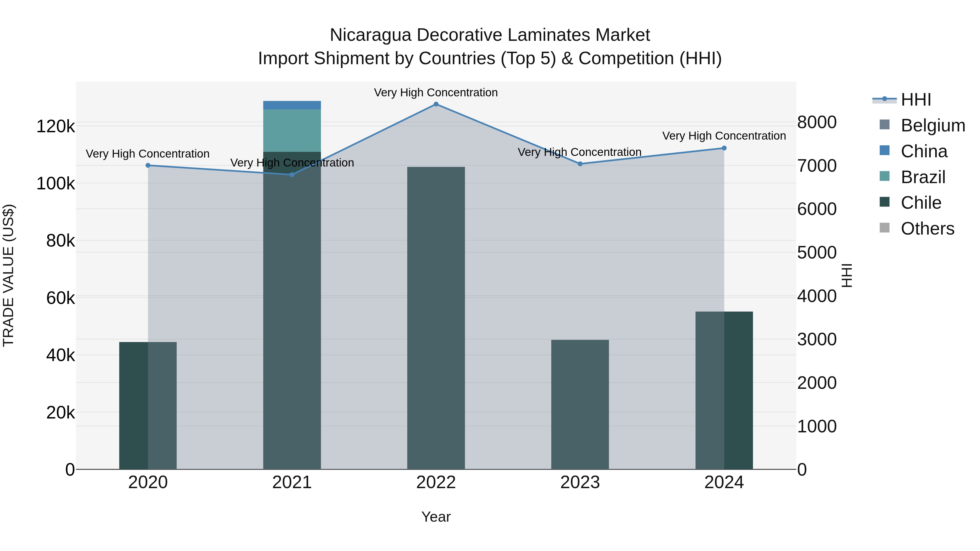Click the Belgium color swatch in legend

(x=885, y=124)
